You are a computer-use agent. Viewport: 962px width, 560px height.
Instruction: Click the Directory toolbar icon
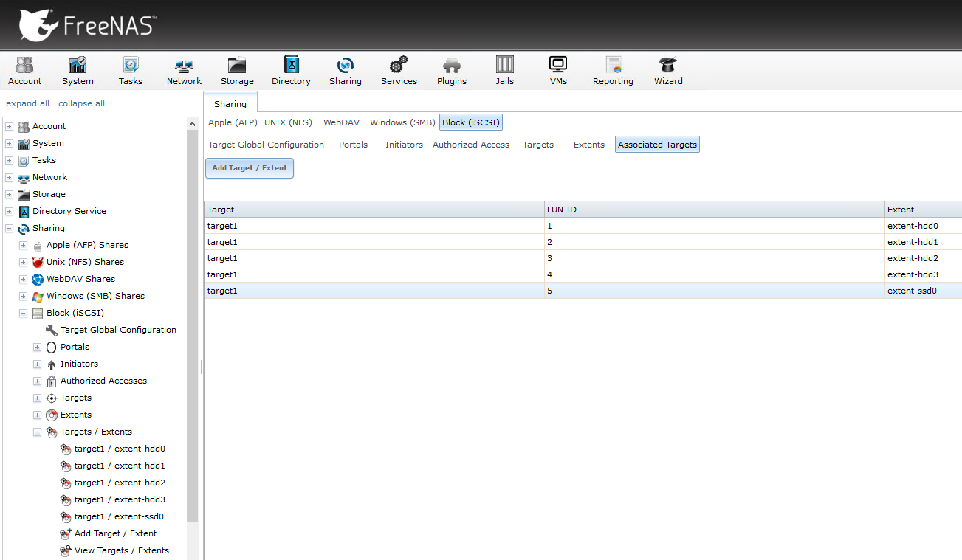pyautogui.click(x=291, y=70)
